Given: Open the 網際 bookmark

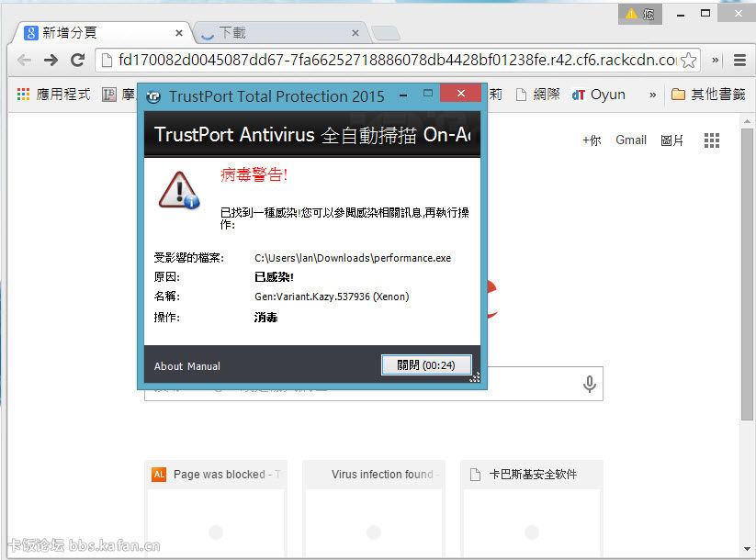Looking at the screenshot, I should pos(538,95).
